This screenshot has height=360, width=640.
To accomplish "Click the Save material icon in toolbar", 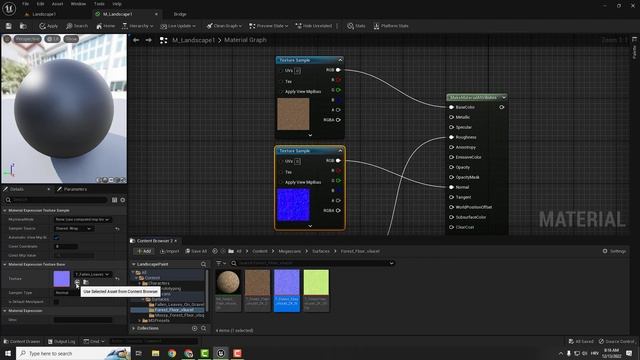I will click(9, 26).
